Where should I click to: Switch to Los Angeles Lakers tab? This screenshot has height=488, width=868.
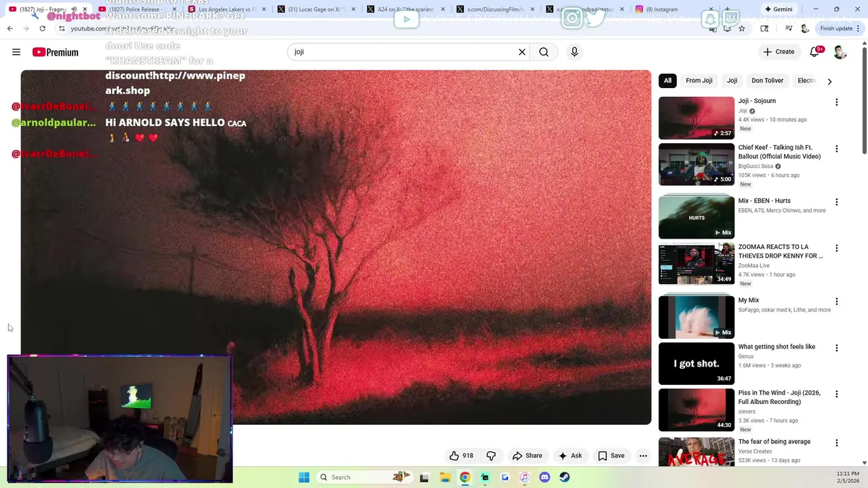click(x=227, y=9)
